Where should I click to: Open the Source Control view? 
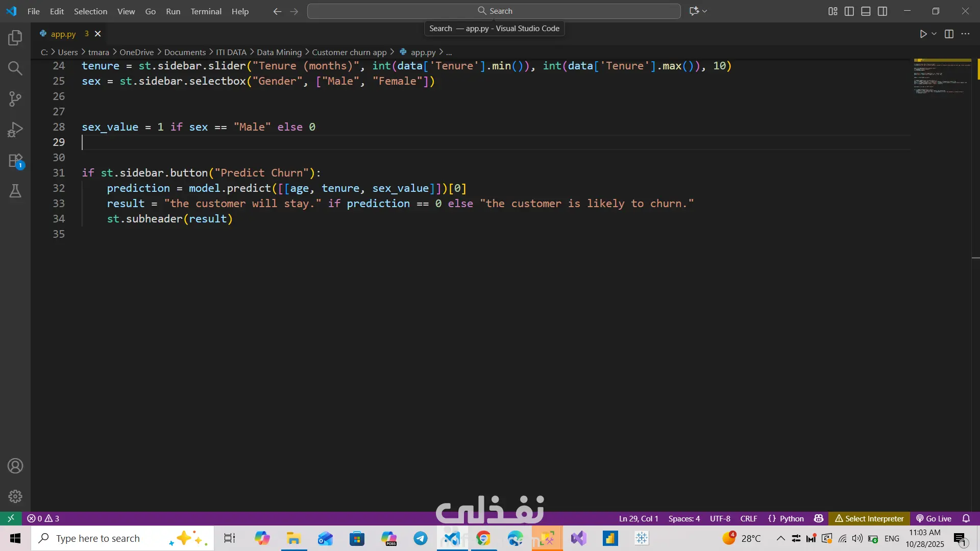coord(15,98)
